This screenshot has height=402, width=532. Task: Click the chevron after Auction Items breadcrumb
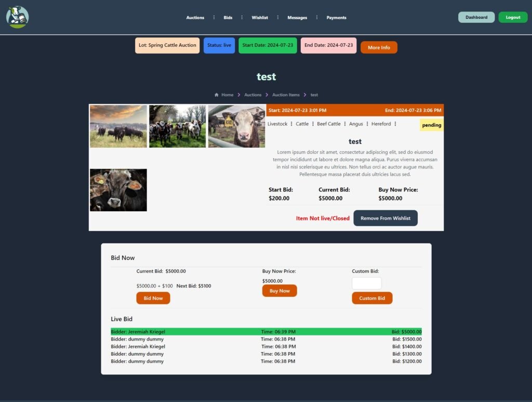304,95
